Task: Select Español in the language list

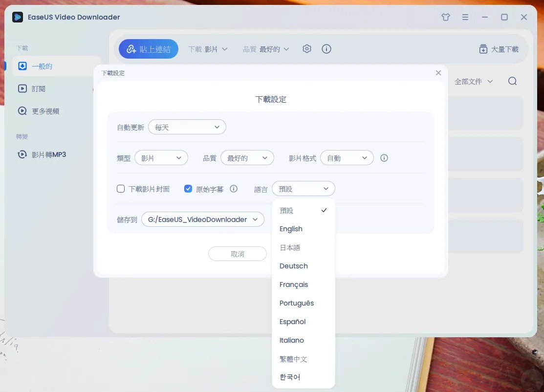Action: (x=304, y=322)
